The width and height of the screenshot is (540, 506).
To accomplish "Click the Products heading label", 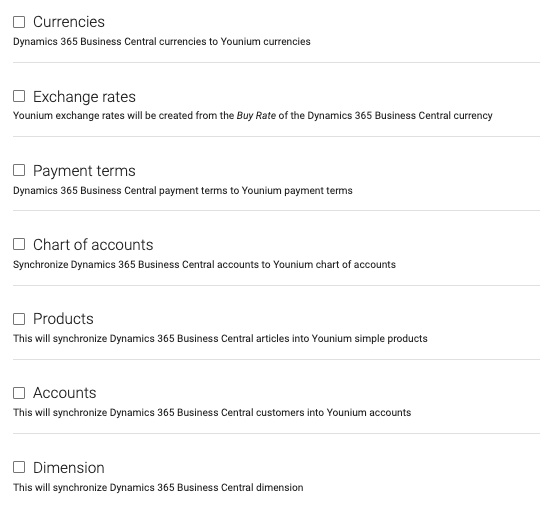I will [x=63, y=319].
